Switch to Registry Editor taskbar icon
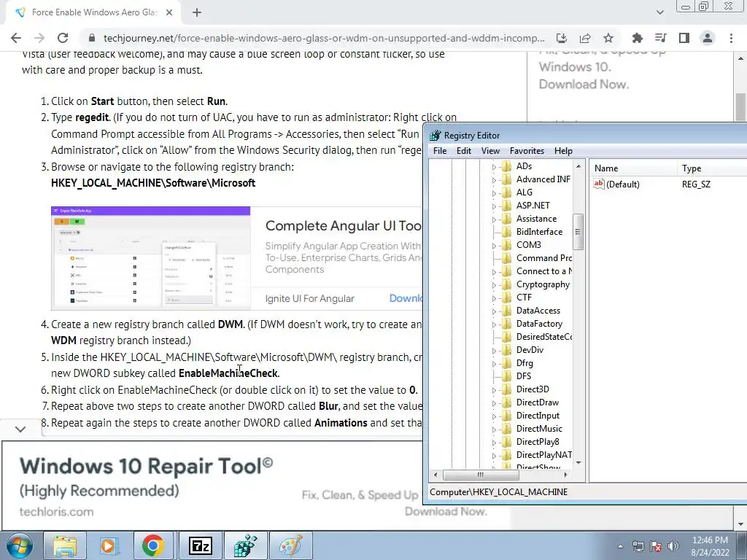 click(245, 545)
